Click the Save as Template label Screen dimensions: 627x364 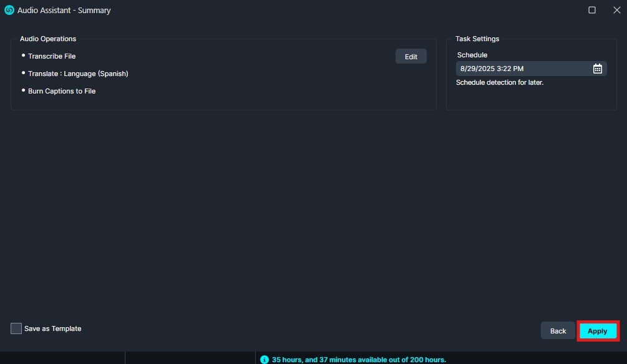[x=53, y=328]
